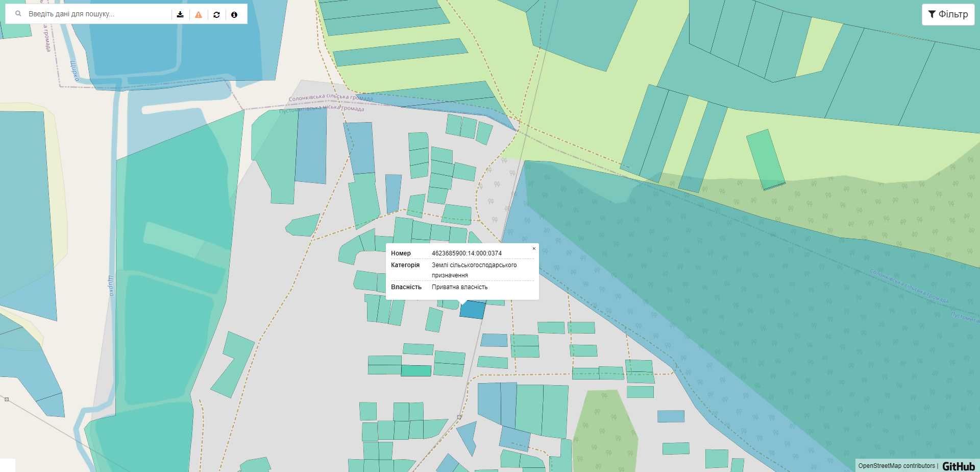
Task: Click the "Номер" label in popup
Action: coord(401,253)
